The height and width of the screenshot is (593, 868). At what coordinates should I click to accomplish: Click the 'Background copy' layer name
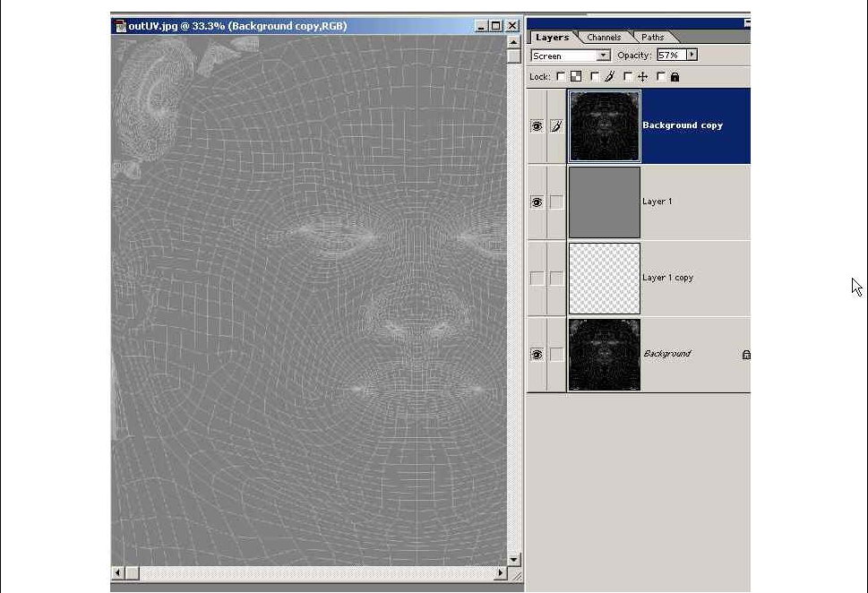pos(683,125)
